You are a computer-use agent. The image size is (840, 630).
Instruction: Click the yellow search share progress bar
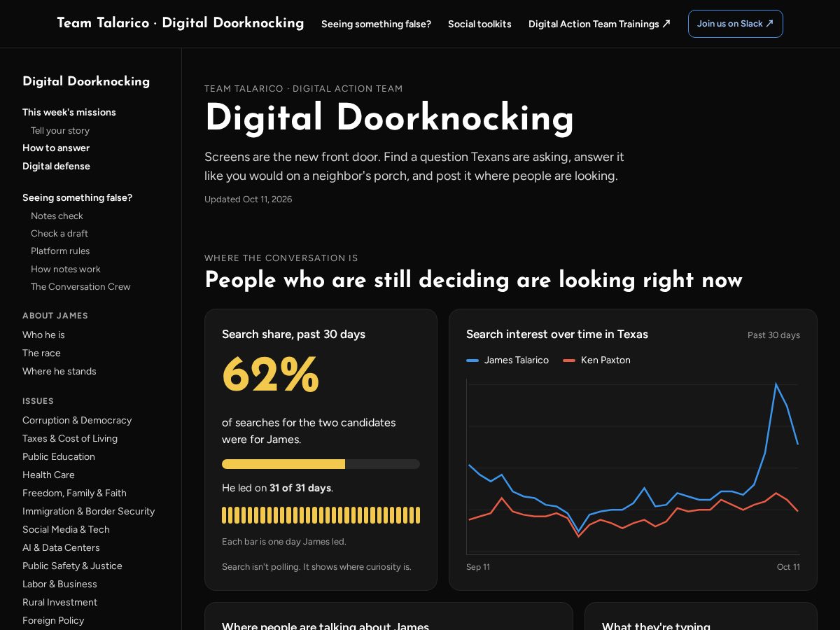321,464
